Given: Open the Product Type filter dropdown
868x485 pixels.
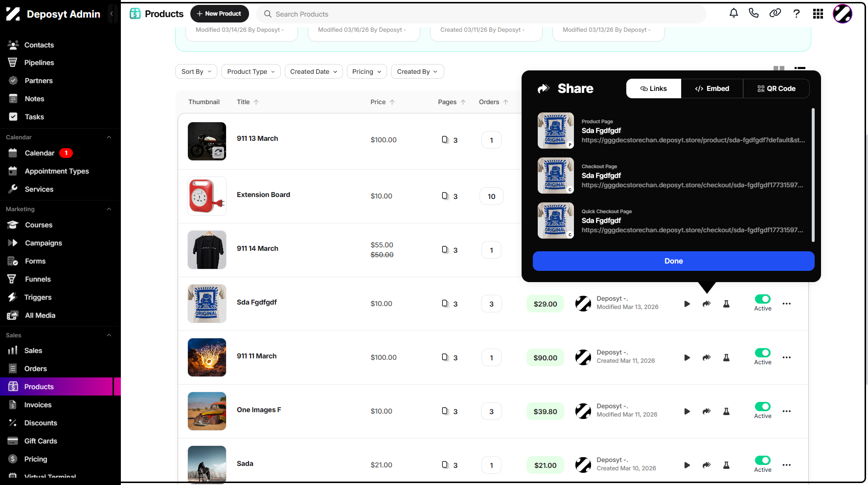Looking at the screenshot, I should pos(251,71).
